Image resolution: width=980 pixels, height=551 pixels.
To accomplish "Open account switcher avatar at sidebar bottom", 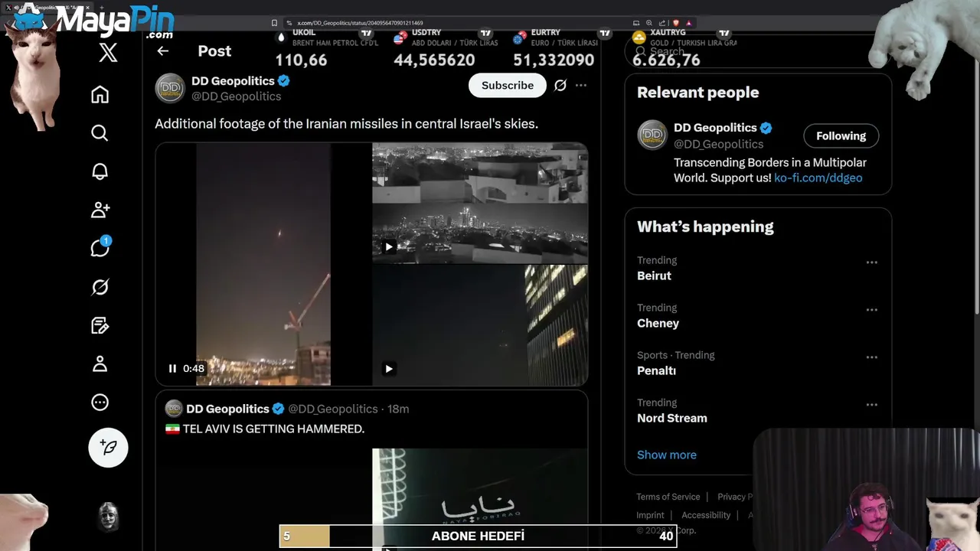I will tap(108, 517).
